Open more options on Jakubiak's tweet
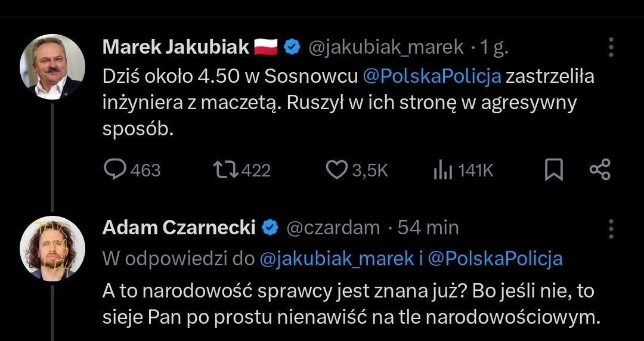 [x=611, y=48]
